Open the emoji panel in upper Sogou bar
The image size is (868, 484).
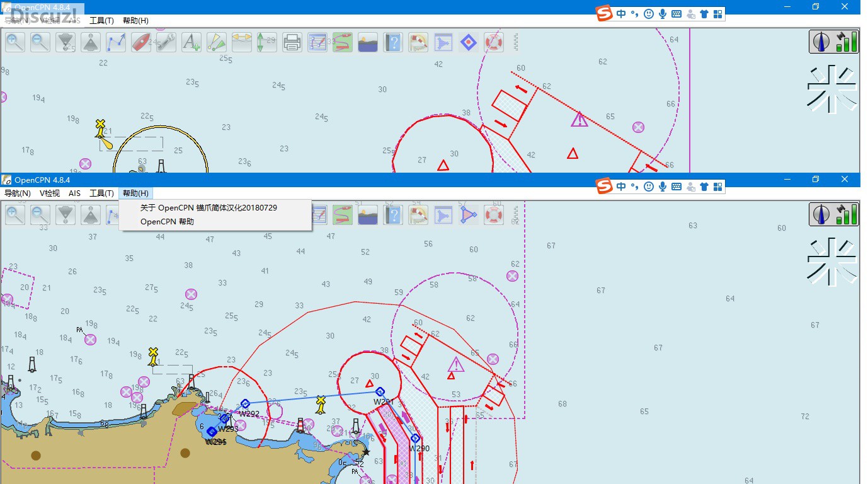pos(649,13)
